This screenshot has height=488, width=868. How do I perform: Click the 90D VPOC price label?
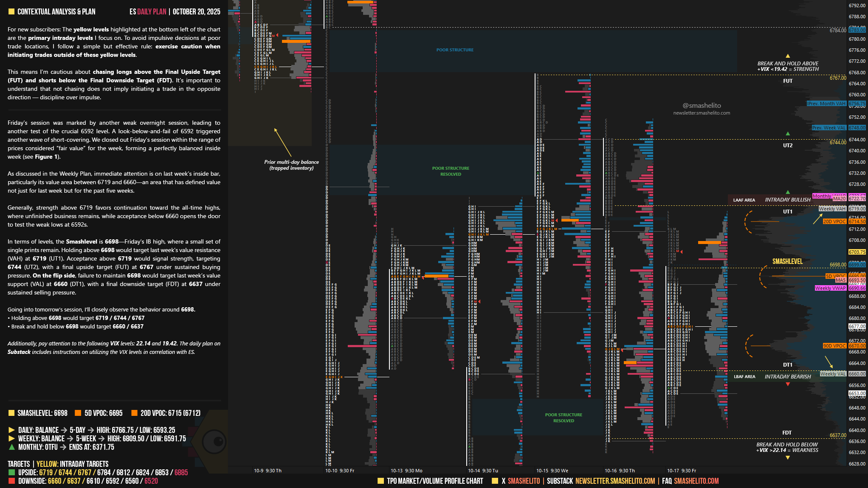[x=834, y=346]
